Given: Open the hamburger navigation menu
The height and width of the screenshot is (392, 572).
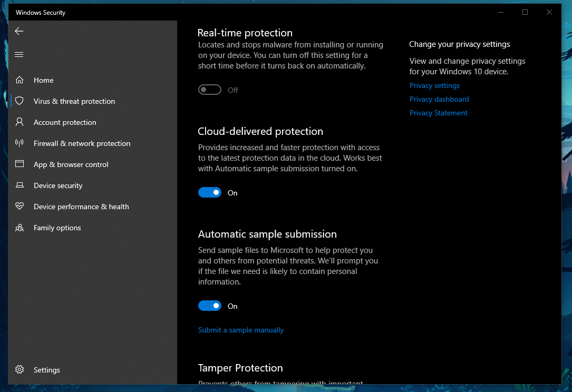Looking at the screenshot, I should coord(19,55).
